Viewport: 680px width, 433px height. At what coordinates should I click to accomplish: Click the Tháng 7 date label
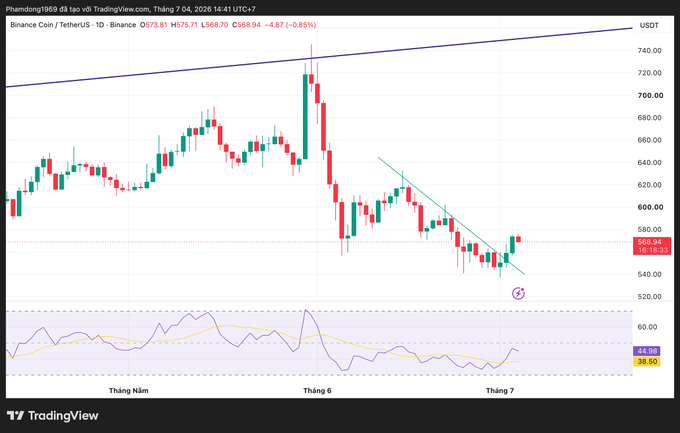[x=500, y=390]
